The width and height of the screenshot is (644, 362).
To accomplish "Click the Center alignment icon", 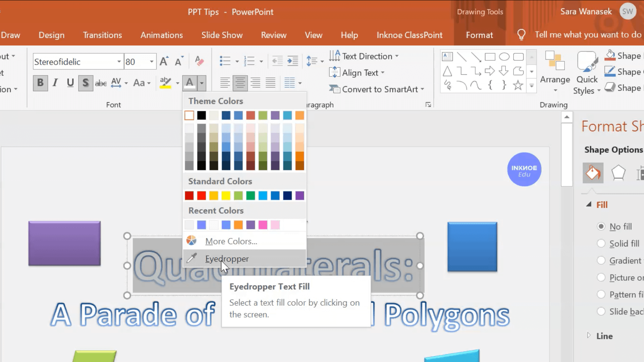I will pyautogui.click(x=240, y=83).
